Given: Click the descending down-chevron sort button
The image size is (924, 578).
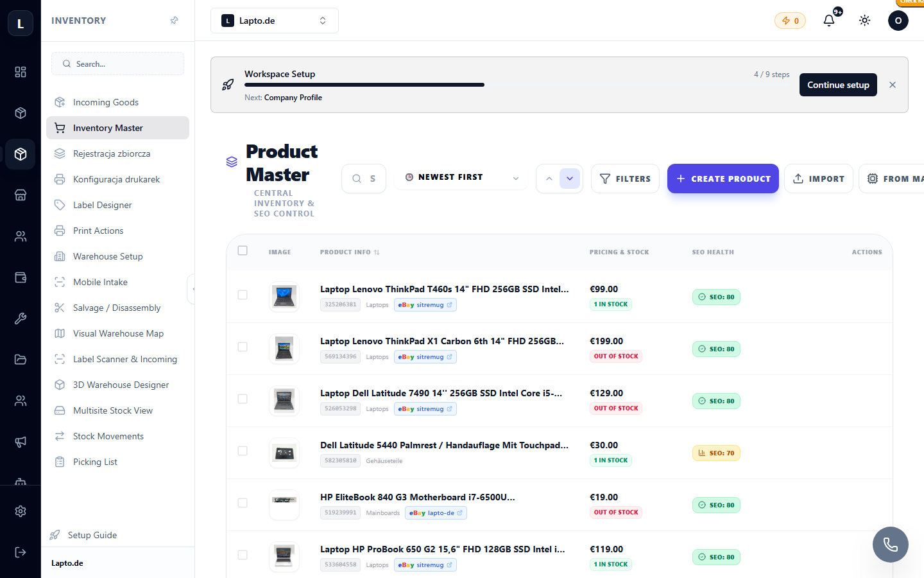Looking at the screenshot, I should pos(570,179).
